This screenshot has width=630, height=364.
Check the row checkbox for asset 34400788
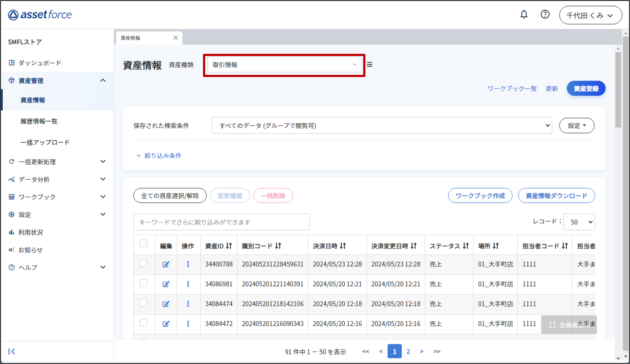(x=143, y=263)
